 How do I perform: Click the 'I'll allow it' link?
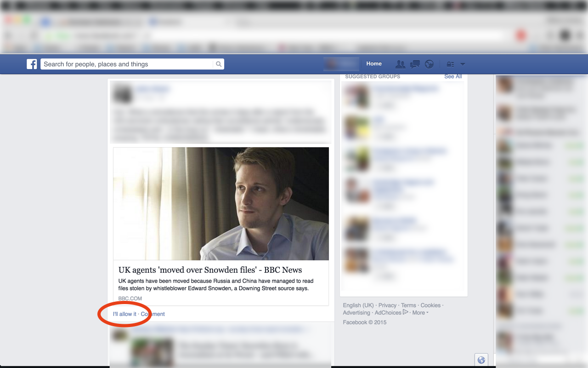[x=124, y=314]
